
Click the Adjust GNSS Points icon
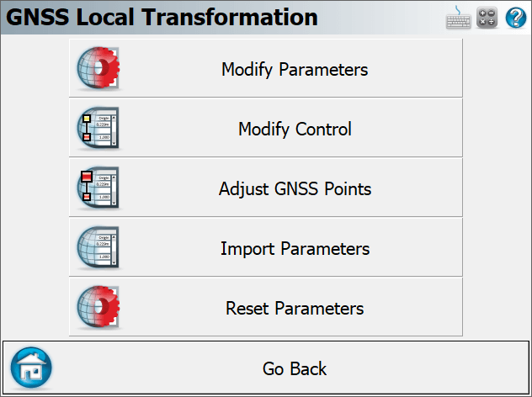point(98,188)
